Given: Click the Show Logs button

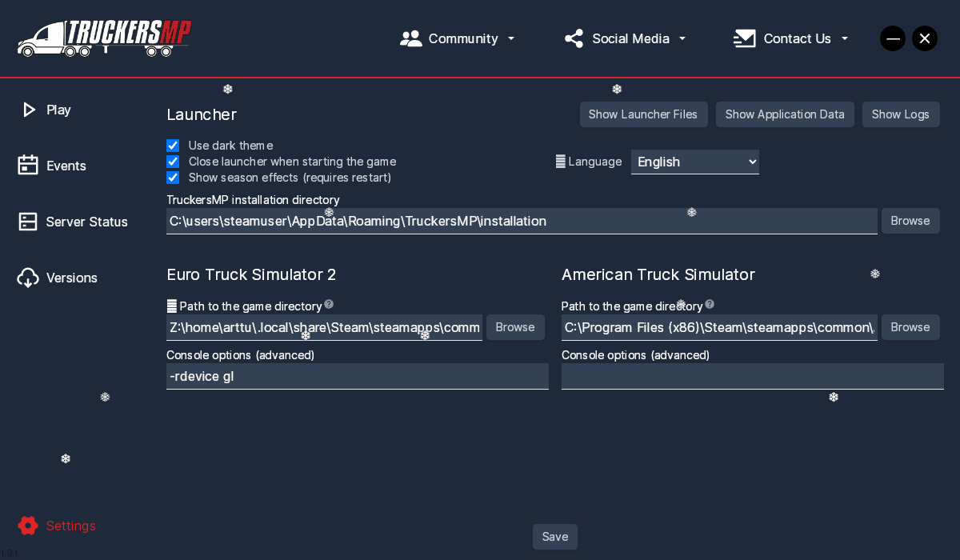Looking at the screenshot, I should click(901, 114).
